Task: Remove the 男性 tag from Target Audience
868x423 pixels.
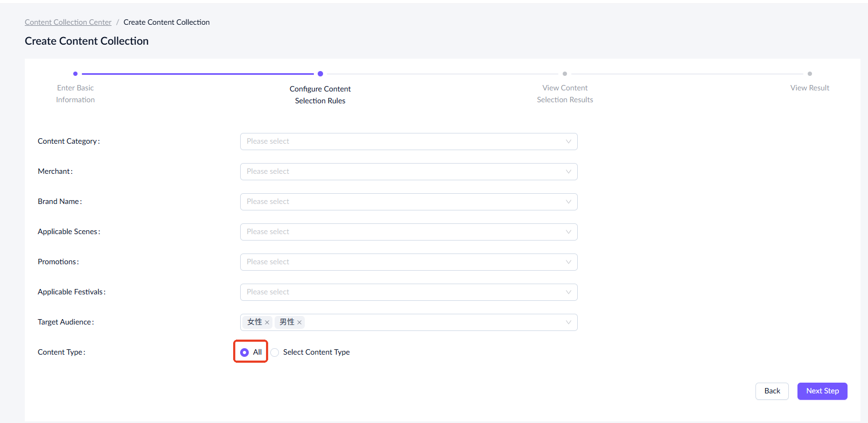Action: 299,322
